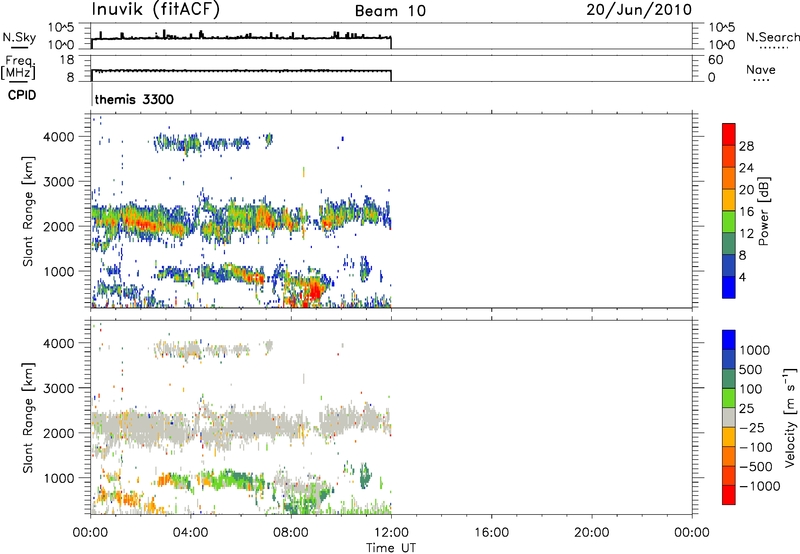Select the 'N.Sky' legend label

coord(19,37)
